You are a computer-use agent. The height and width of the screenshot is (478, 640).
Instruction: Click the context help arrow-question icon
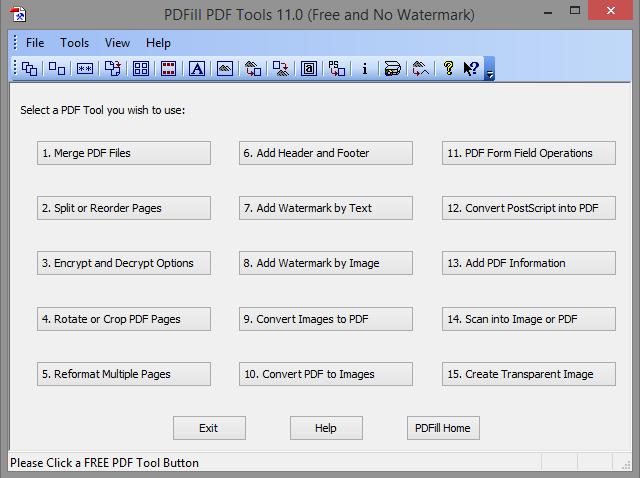[x=471, y=69]
